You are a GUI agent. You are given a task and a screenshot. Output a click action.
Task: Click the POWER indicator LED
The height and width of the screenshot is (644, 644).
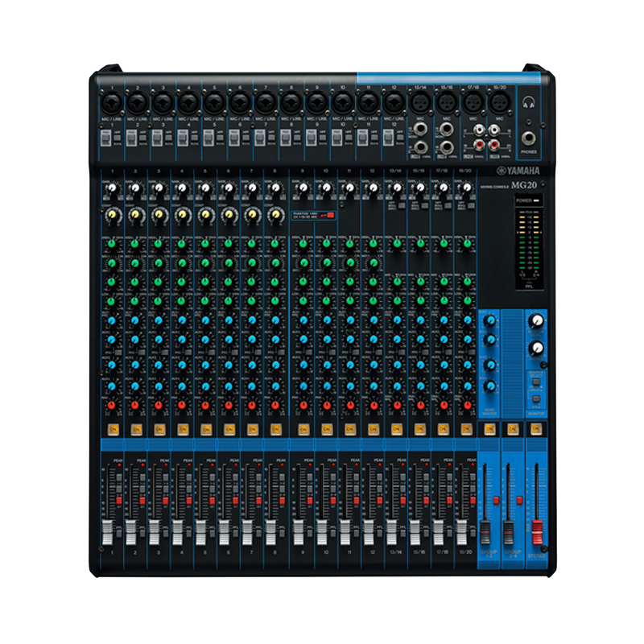click(536, 200)
